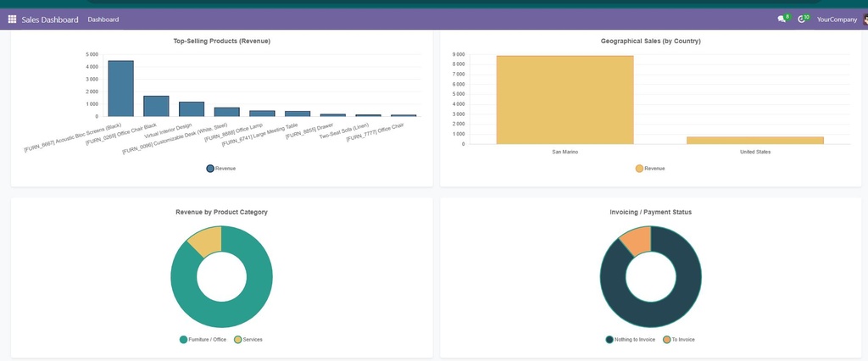This screenshot has width=868, height=361.
Task: Click the United States axis label
Action: coord(755,152)
